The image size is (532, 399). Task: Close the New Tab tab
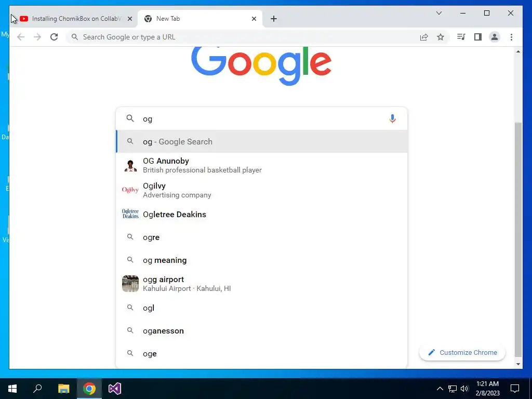pos(254,19)
